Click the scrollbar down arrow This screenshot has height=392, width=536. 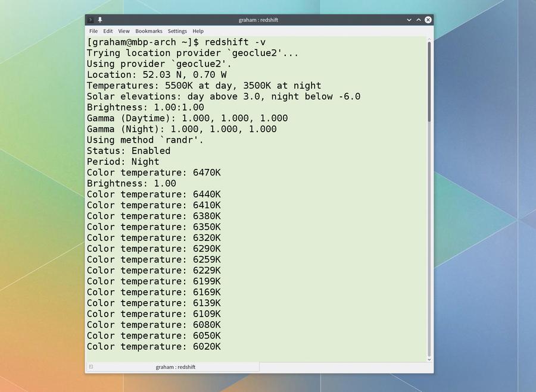pos(429,359)
